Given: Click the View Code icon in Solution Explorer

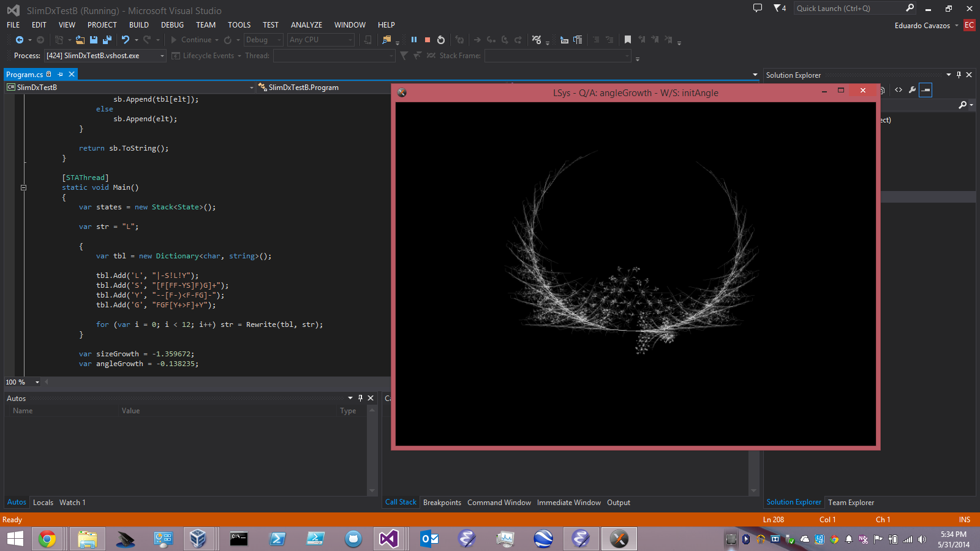Looking at the screenshot, I should (899, 90).
